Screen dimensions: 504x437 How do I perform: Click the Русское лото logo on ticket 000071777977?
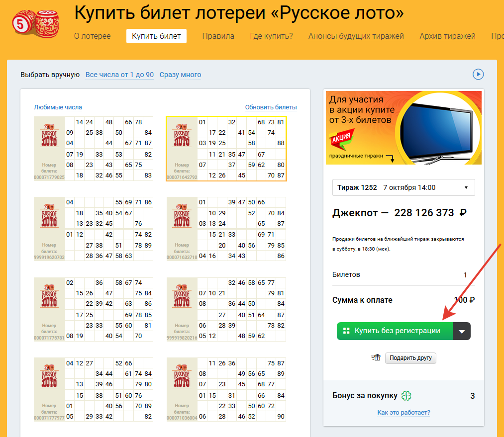click(49, 376)
